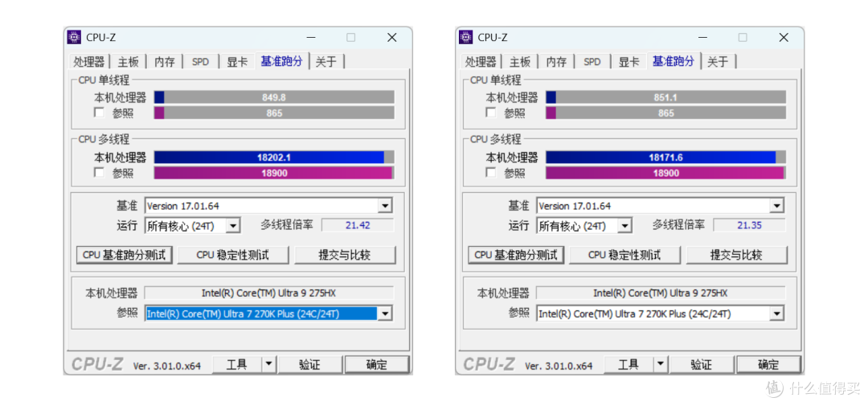This screenshot has height=406, width=868.
Task: Expand 基准 version dropdown in left window
Action: 385,206
